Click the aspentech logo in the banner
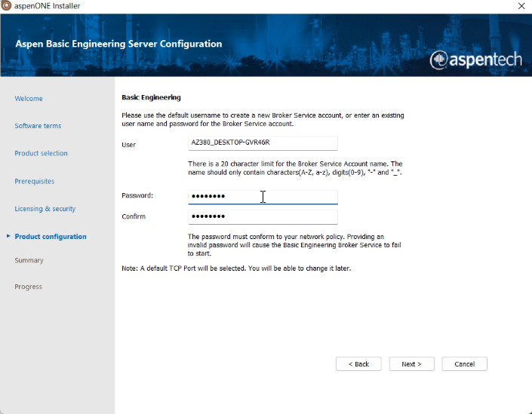The height and width of the screenshot is (414, 532). pos(475,60)
